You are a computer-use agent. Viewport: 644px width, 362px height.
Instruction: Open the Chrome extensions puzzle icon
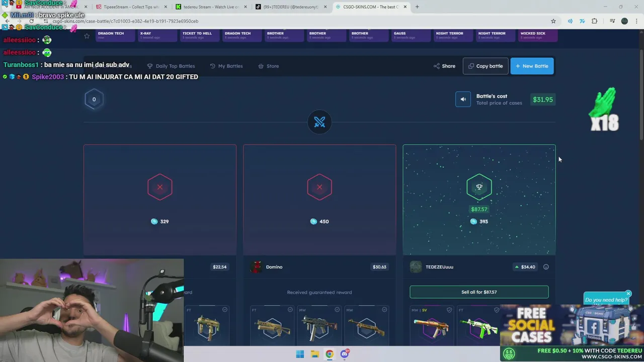pyautogui.click(x=595, y=21)
